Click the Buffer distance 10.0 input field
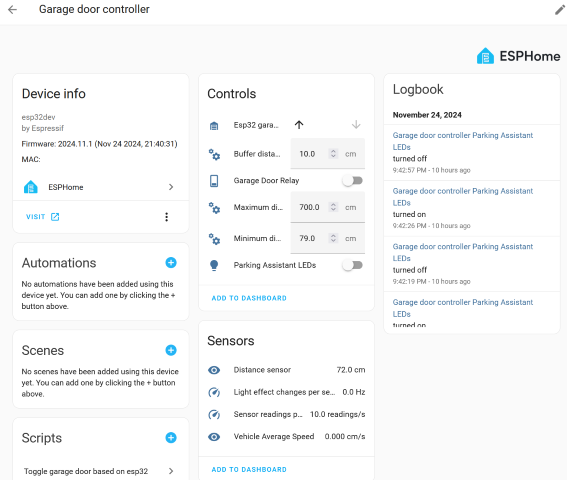This screenshot has height=480, width=567. [x=328, y=154]
